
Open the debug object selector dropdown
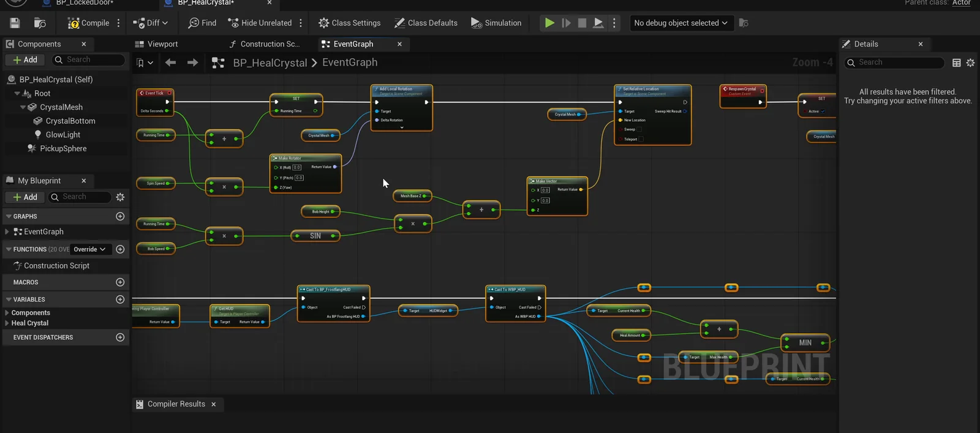point(680,23)
